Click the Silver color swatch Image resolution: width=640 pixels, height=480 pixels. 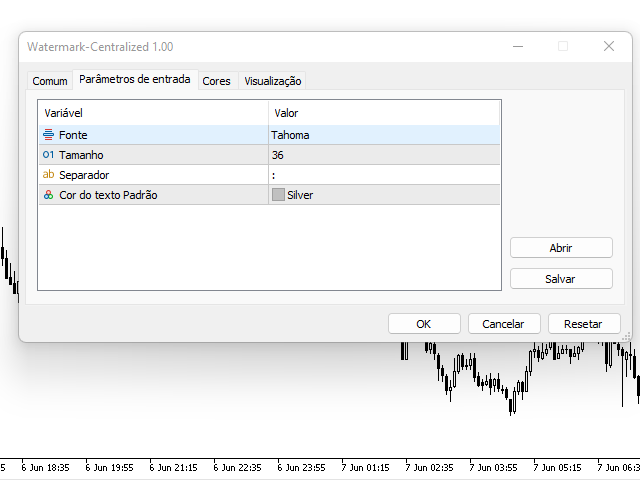pyautogui.click(x=278, y=195)
